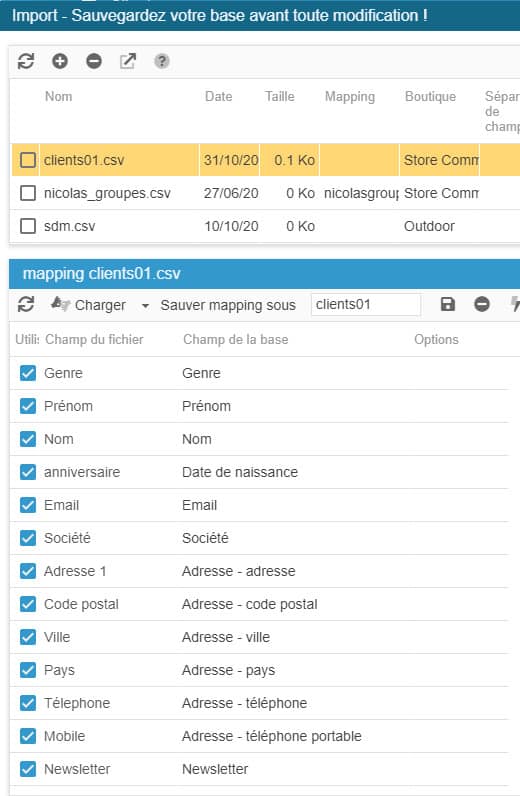Change the Email base field mapping

(x=200, y=505)
